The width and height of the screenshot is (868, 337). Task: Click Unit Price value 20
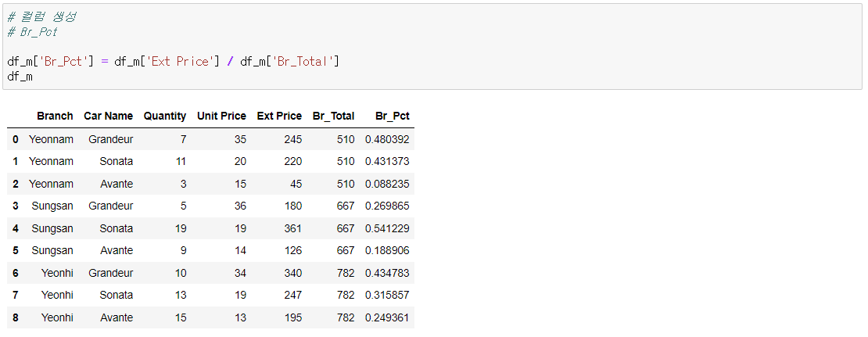240,162
